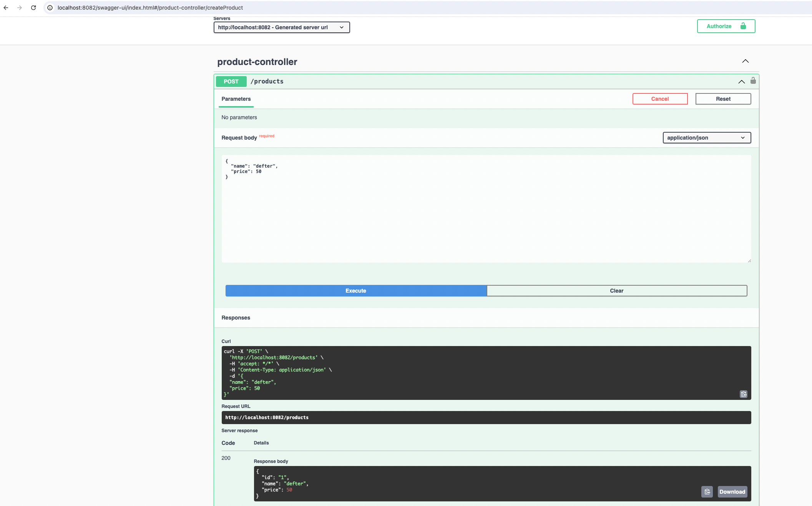Copy the curl command to clipboard
The width and height of the screenshot is (812, 506).
[x=744, y=394]
